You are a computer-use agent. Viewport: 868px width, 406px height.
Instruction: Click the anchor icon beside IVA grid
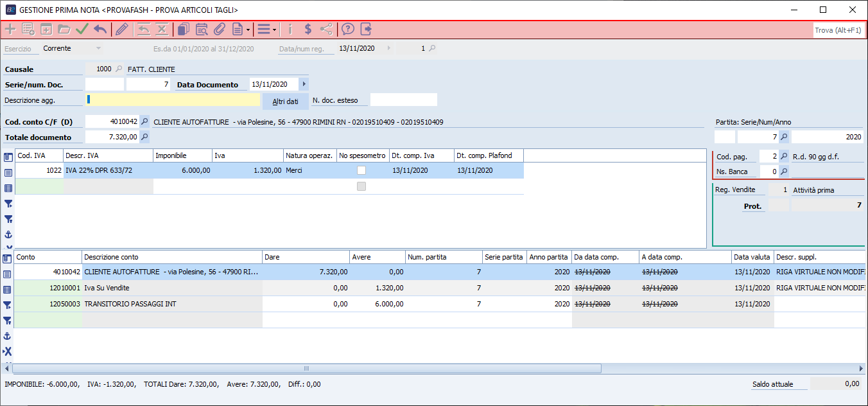[x=8, y=234]
